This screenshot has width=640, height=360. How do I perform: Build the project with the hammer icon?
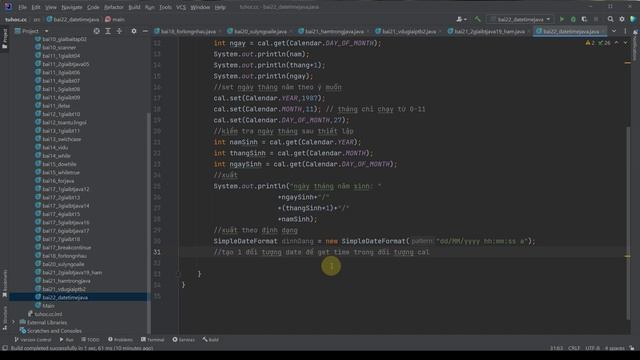click(x=477, y=19)
